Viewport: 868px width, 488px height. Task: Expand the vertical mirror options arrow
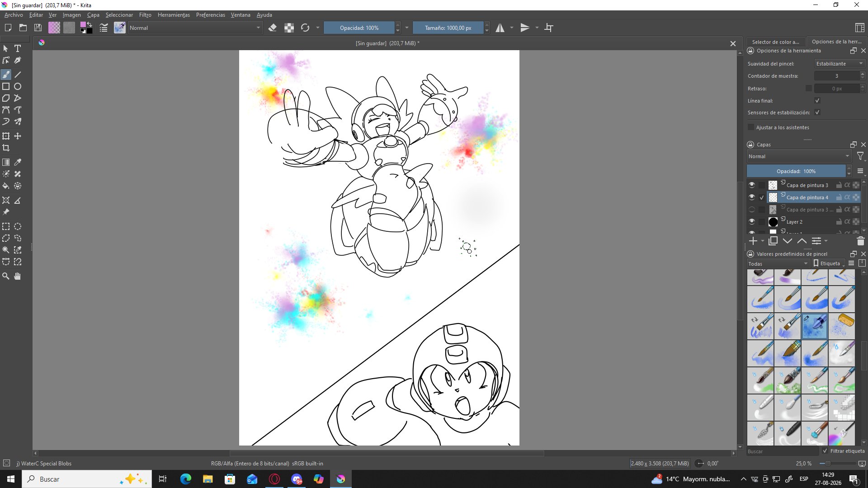[537, 28]
